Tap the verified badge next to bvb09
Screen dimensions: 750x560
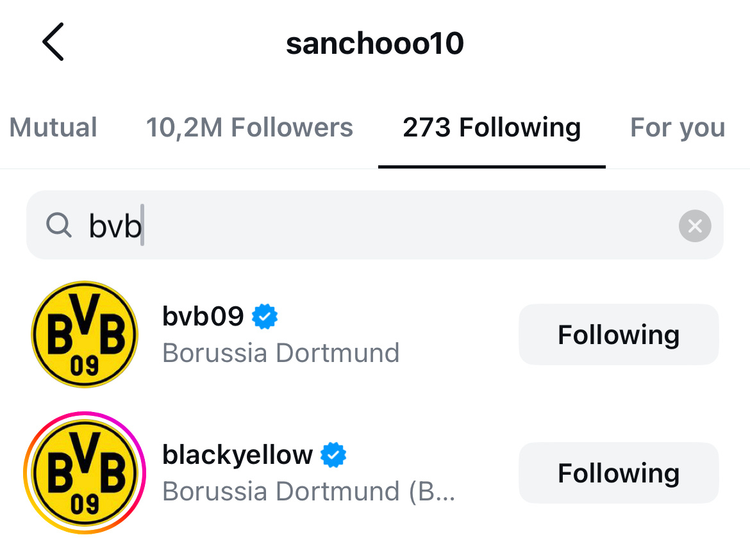[x=265, y=317]
